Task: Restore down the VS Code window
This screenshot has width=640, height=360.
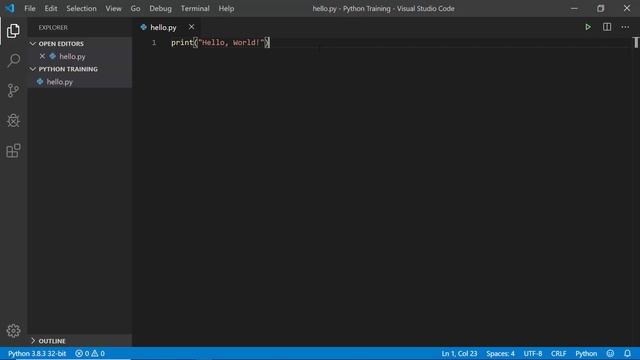Action: pyautogui.click(x=600, y=8)
